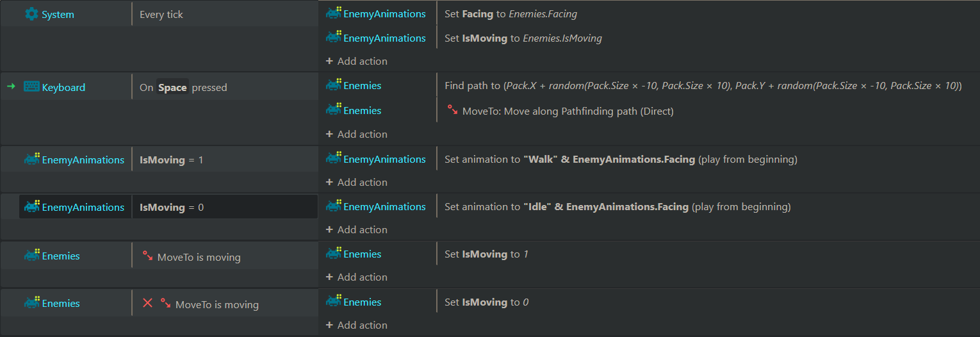This screenshot has height=337, width=980.
Task: Click the green trigger arrow beside Keyboard
Action: [11, 86]
